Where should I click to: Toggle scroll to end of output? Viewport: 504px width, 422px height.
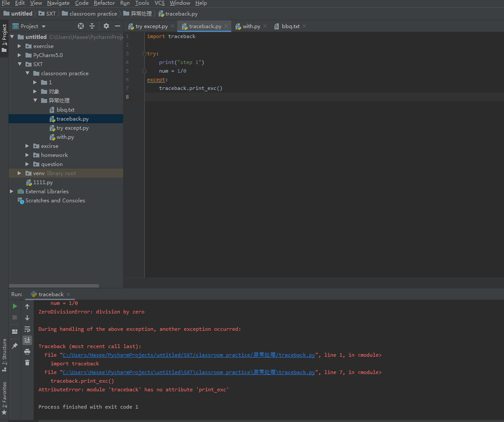tap(27, 340)
